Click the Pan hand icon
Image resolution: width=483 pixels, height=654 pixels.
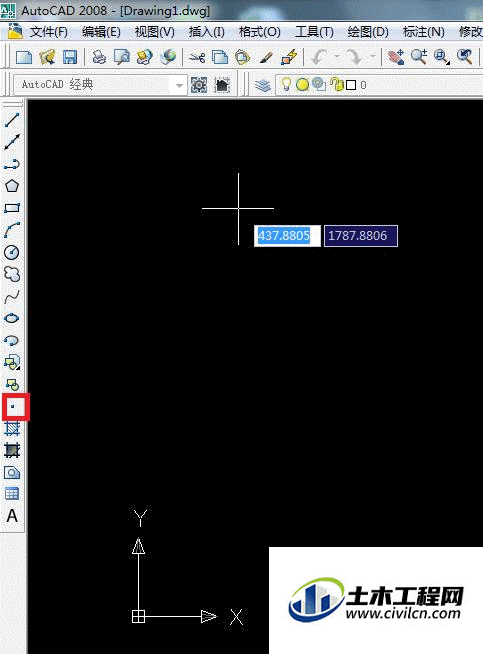(395, 57)
